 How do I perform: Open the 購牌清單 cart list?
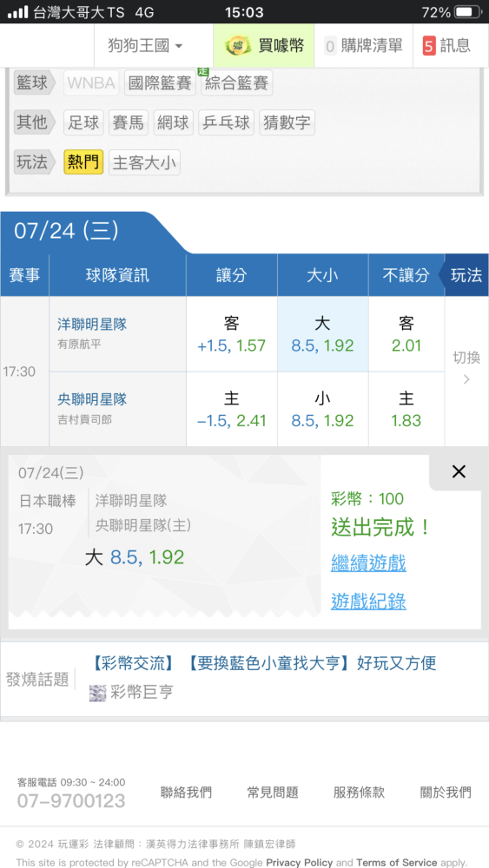[363, 46]
